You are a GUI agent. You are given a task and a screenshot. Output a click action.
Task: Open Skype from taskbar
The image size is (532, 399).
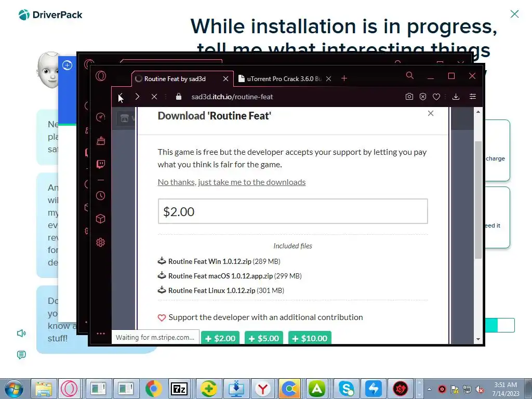point(346,389)
